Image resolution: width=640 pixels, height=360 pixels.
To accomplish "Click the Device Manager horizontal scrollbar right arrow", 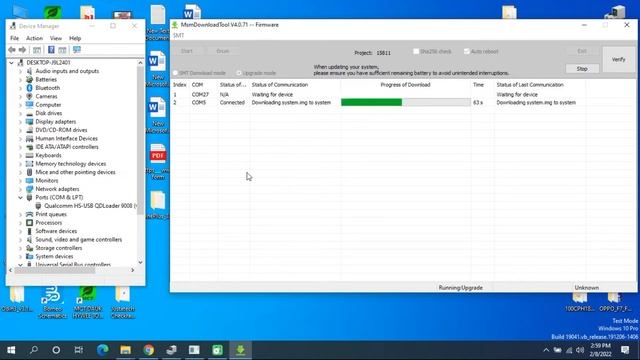I will click(133, 270).
